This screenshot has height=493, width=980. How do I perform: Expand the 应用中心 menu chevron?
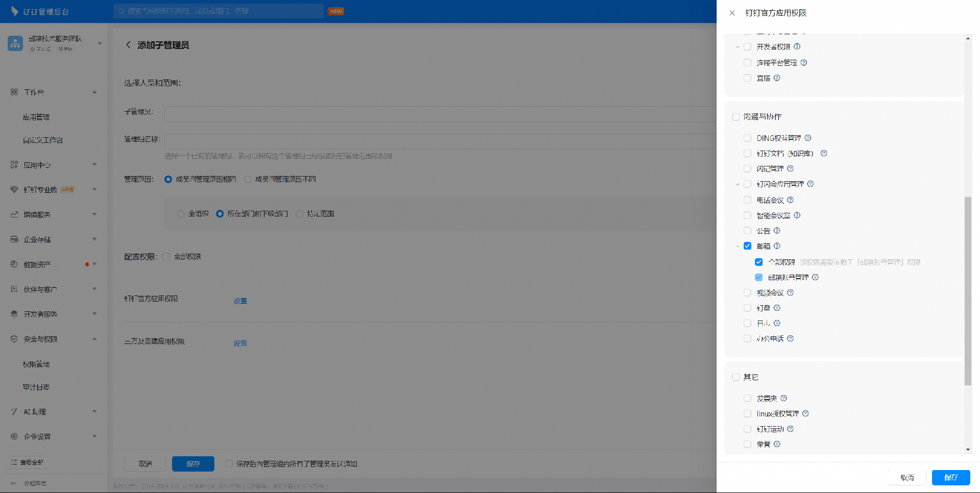coord(94,164)
